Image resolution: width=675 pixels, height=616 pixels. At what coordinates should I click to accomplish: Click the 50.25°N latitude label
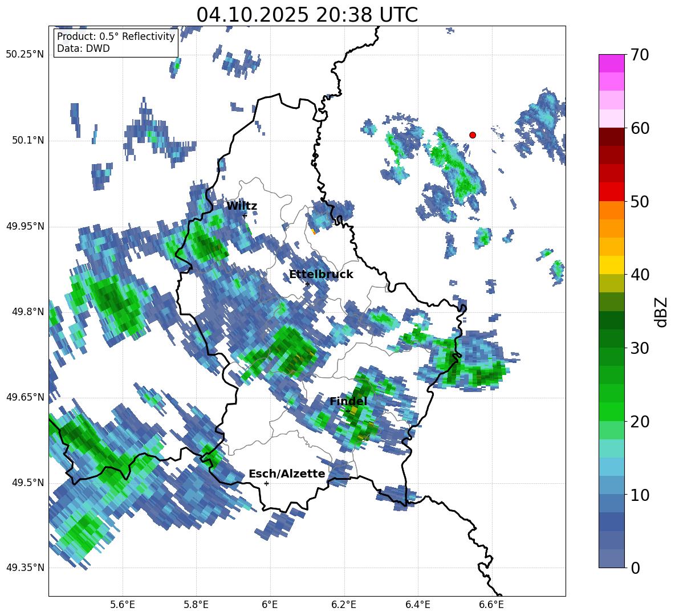(x=25, y=55)
